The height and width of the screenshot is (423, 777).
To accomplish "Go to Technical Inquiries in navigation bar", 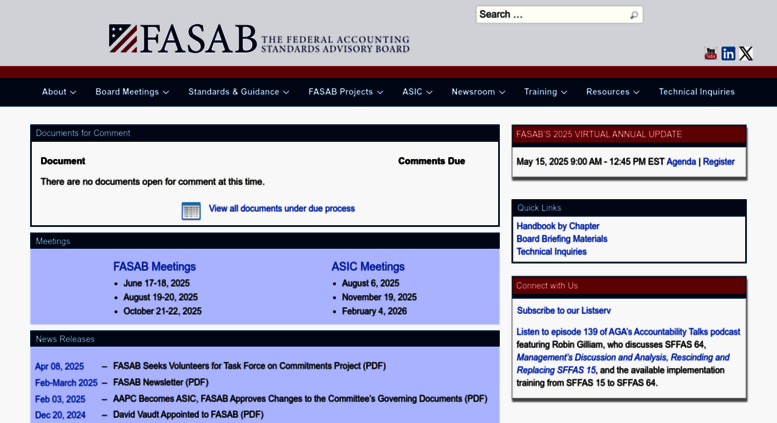I will [x=696, y=92].
